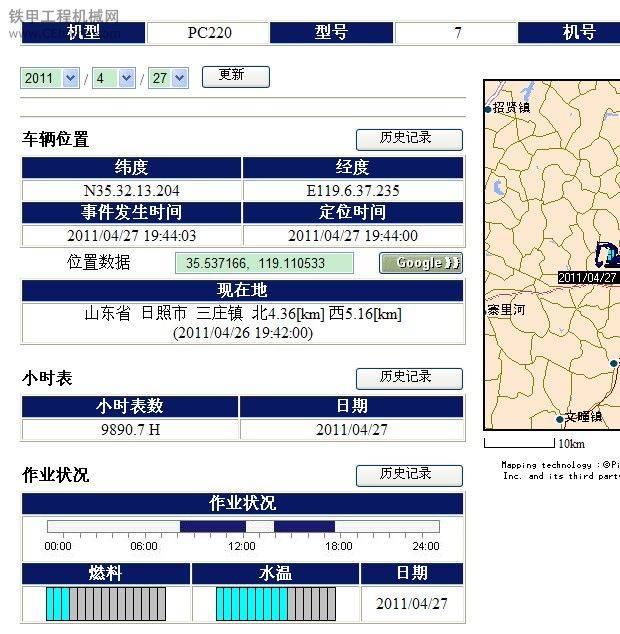Click the longitude value E119.6.37.235
Screen dimensions: 620x634
[x=353, y=190]
